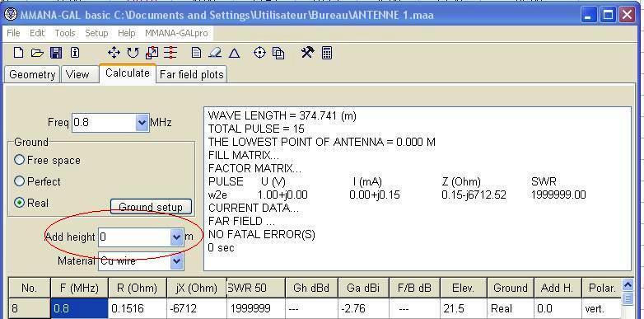The height and width of the screenshot is (319, 644).
Task: Expand the Add height dropdown
Action: pos(176,237)
